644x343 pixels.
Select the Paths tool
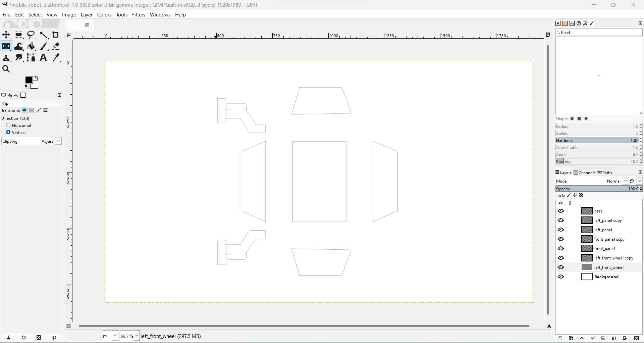31,58
